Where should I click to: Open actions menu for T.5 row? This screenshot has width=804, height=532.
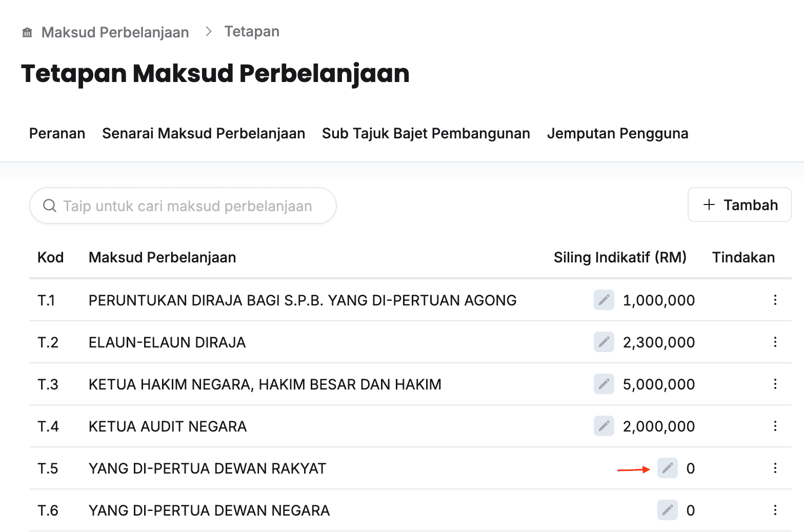(775, 468)
